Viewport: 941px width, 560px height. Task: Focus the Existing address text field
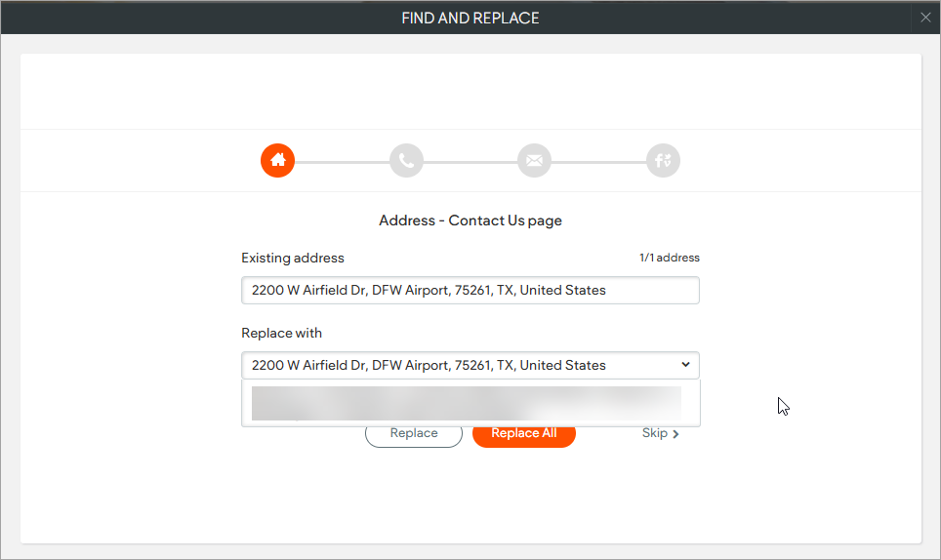[470, 290]
